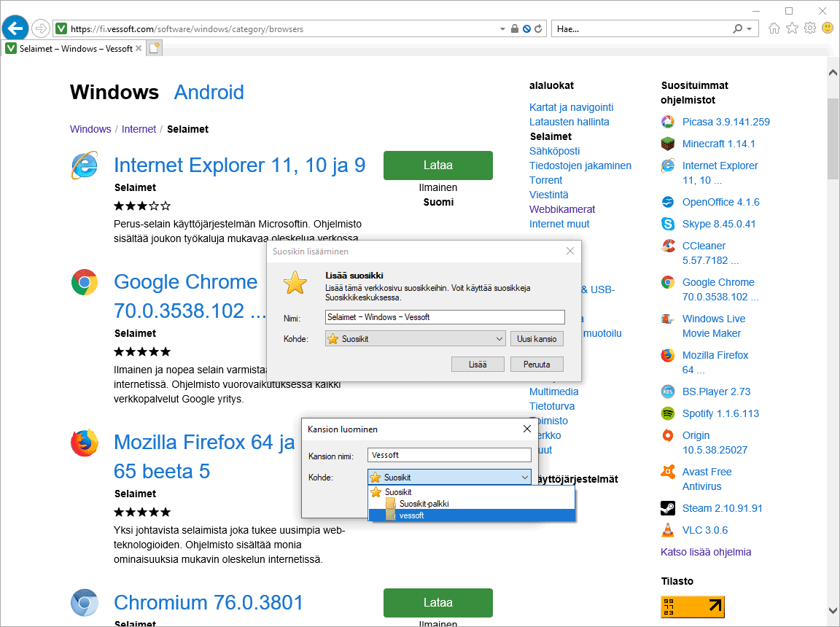Click the smiley feedback icon
840x627 pixels.
828,28
